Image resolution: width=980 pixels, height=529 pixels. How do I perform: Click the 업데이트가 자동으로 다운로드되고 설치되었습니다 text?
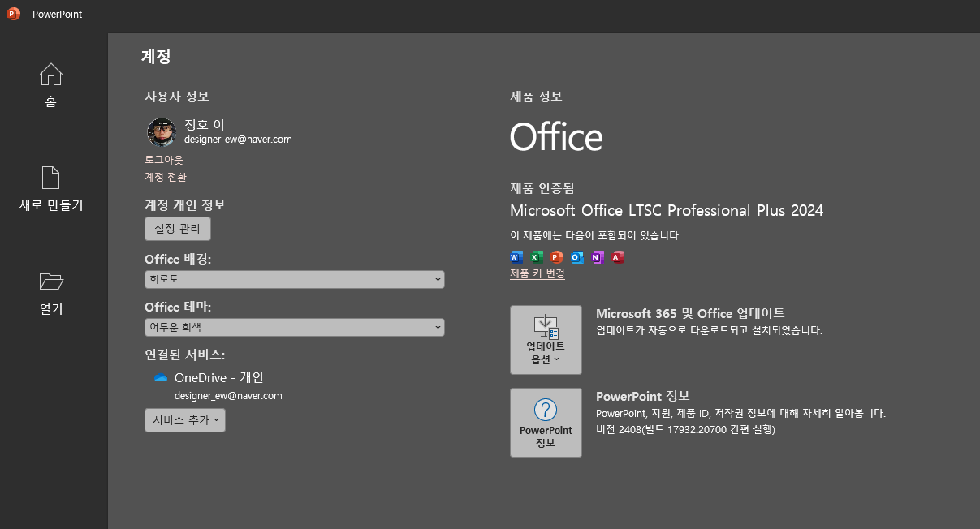[x=710, y=331]
